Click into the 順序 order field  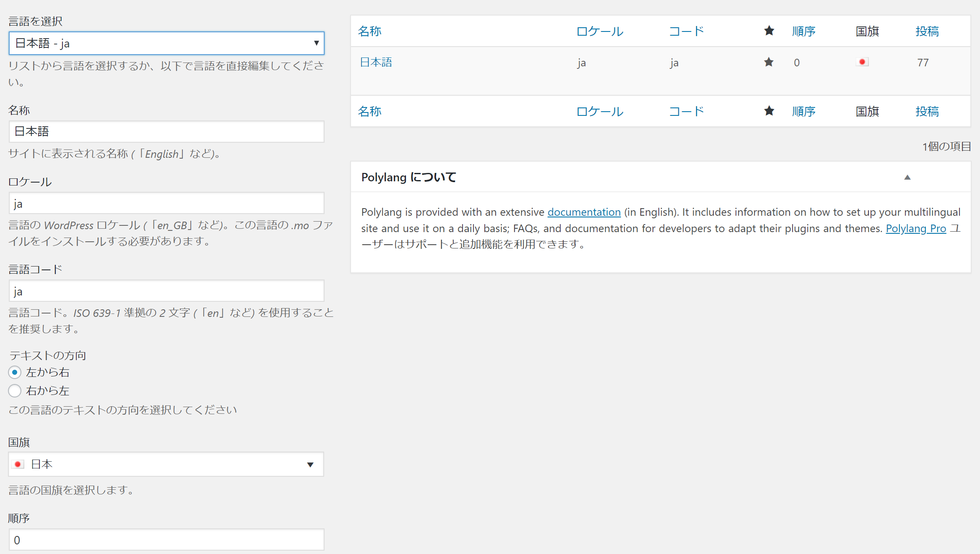point(166,540)
